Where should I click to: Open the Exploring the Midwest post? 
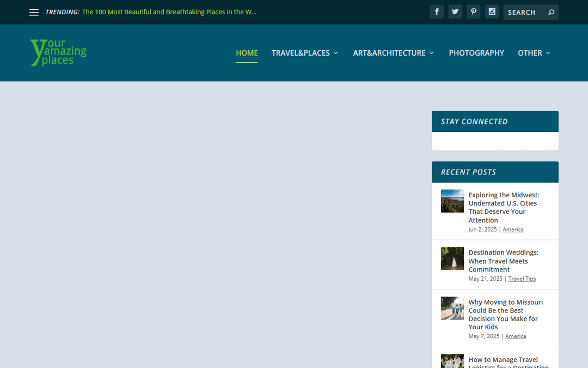(504, 207)
